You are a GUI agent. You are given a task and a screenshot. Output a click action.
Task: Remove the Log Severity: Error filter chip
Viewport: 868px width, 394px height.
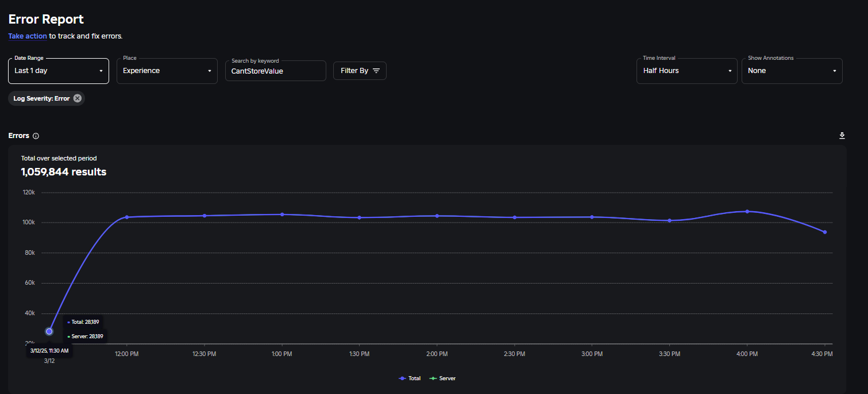pyautogui.click(x=78, y=98)
